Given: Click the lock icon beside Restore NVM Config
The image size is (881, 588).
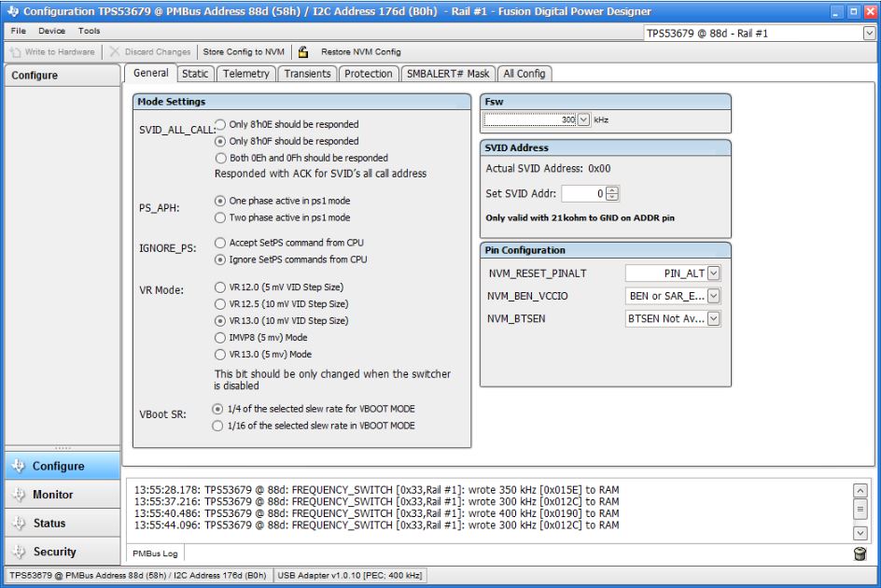Looking at the screenshot, I should point(303,51).
